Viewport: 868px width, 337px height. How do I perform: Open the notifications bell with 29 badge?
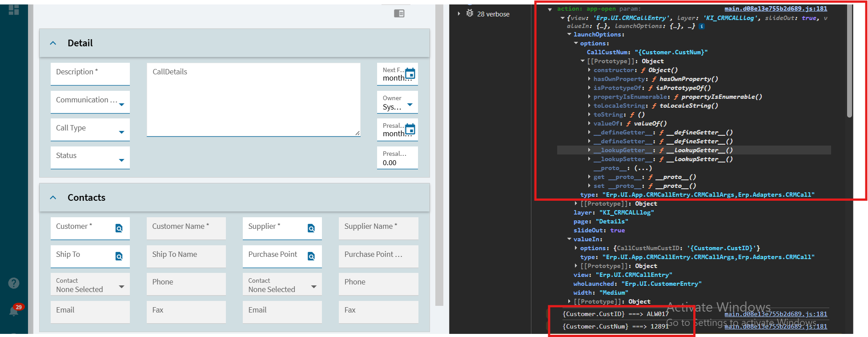point(14,310)
